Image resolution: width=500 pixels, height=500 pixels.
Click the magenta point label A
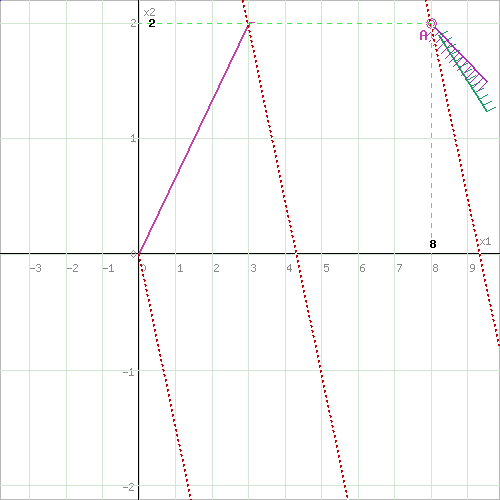[x=423, y=35]
